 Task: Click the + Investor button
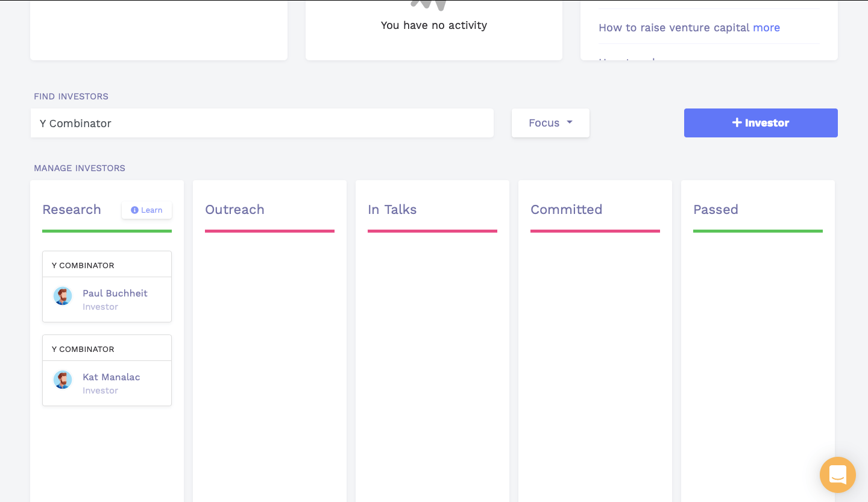tap(761, 123)
